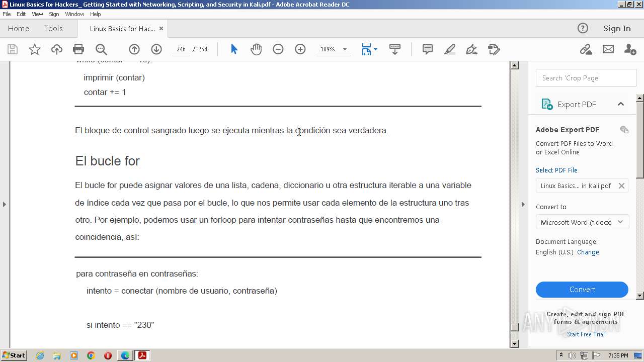Choose the selection arrow tool

coord(234,49)
